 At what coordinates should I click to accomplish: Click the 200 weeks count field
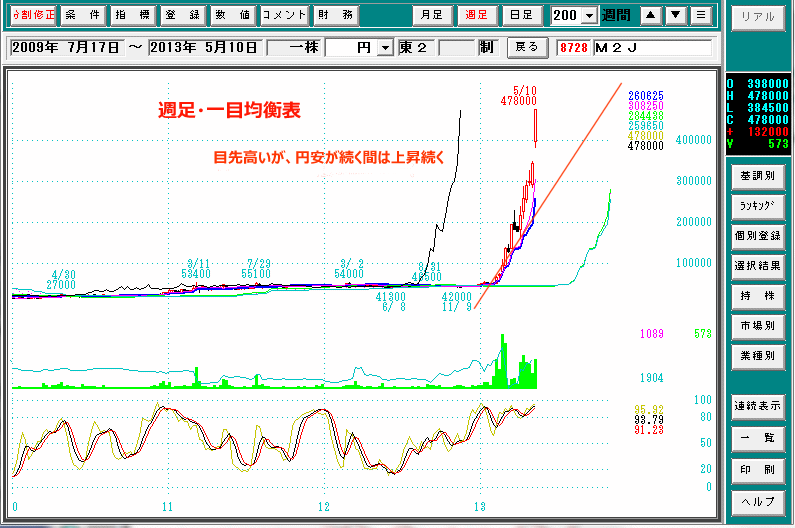[x=567, y=16]
